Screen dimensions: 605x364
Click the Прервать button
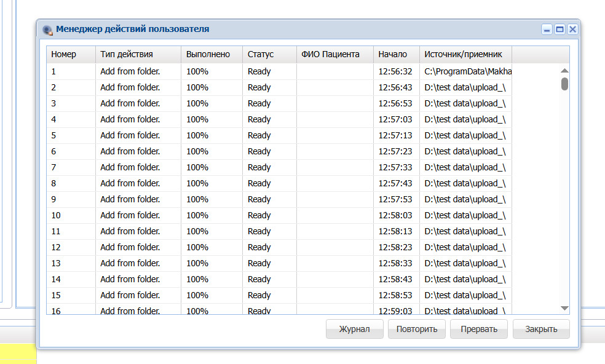pos(479,329)
